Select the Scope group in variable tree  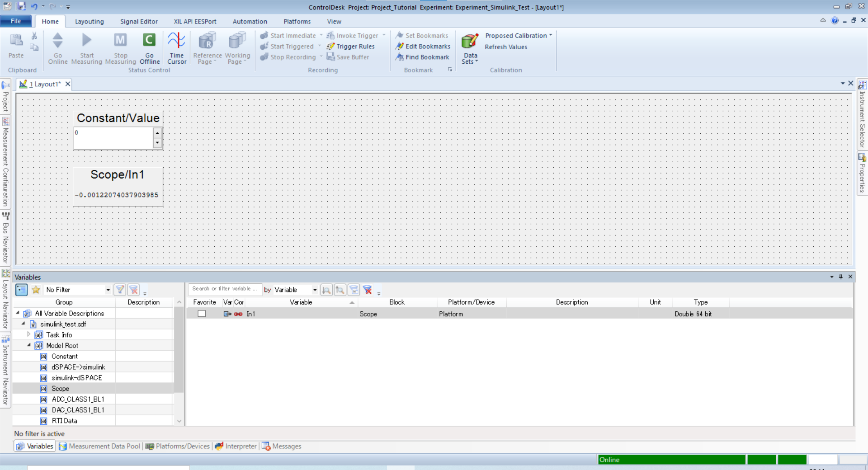click(x=61, y=388)
